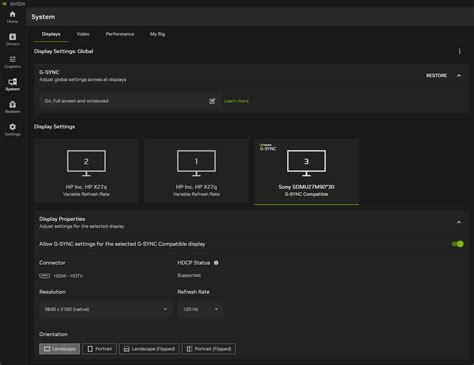Image resolution: width=474 pixels, height=365 pixels.
Task: Toggle Allow G-SYNC for selected display
Action: (x=458, y=244)
